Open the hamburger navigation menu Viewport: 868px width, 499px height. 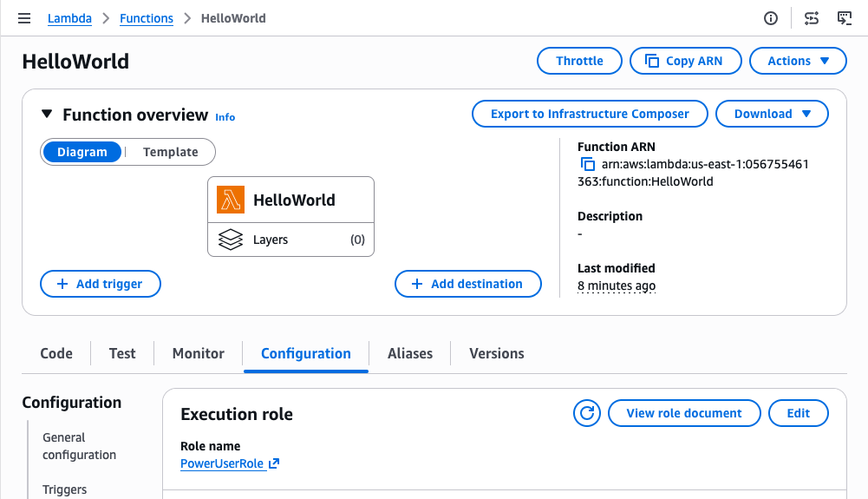(x=24, y=18)
